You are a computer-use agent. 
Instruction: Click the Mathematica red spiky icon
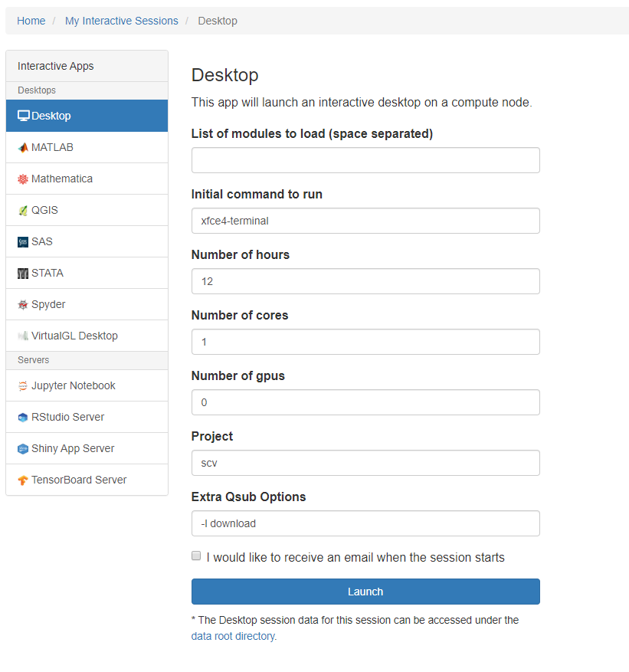click(x=23, y=179)
